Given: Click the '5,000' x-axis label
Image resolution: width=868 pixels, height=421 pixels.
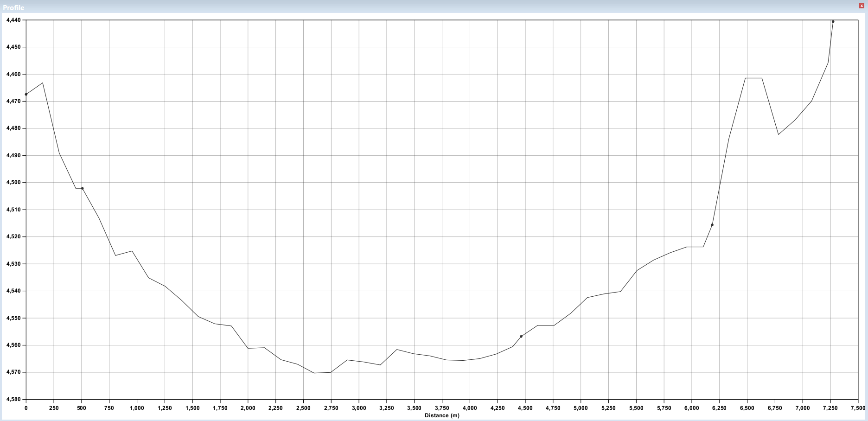Looking at the screenshot, I should click(581, 408).
